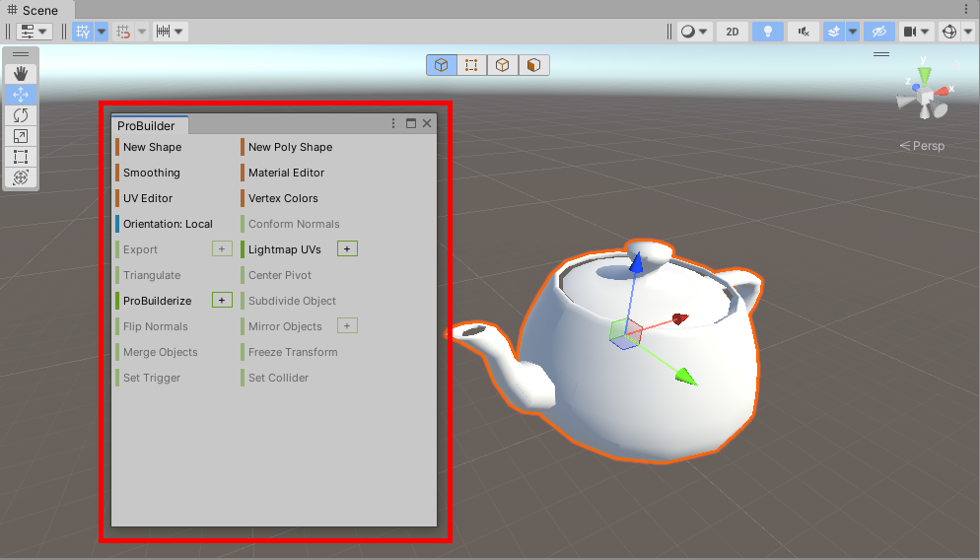Screen dimensions: 980x560
Task: Click the scene orientation gizmo cube
Action: [925, 97]
